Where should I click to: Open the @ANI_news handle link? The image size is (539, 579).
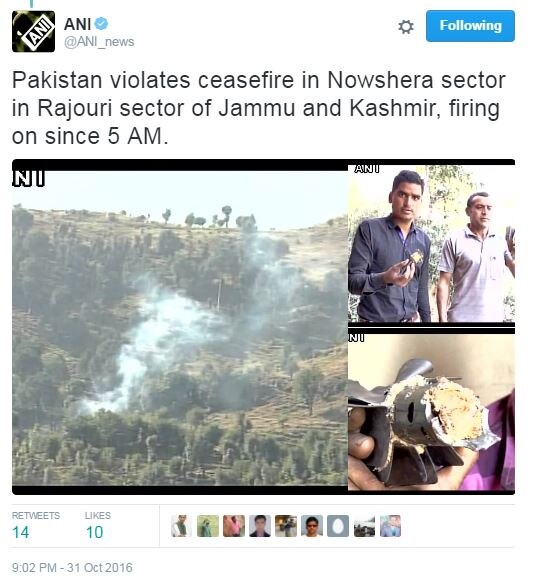[x=99, y=42]
